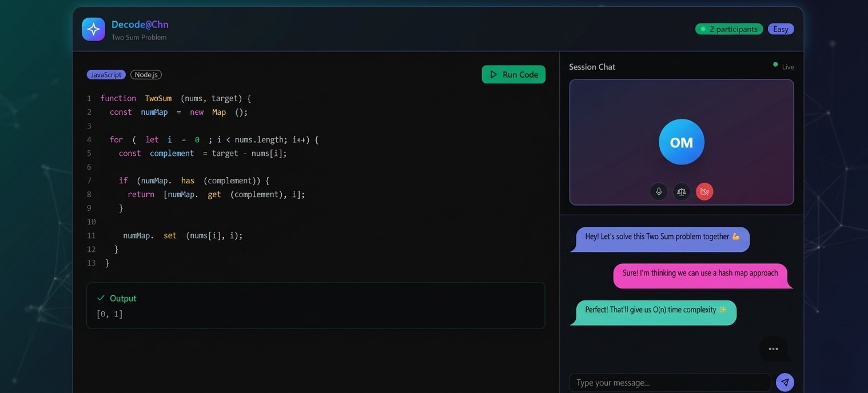Click the green checkmark beside Output
868x393 pixels.
point(101,298)
